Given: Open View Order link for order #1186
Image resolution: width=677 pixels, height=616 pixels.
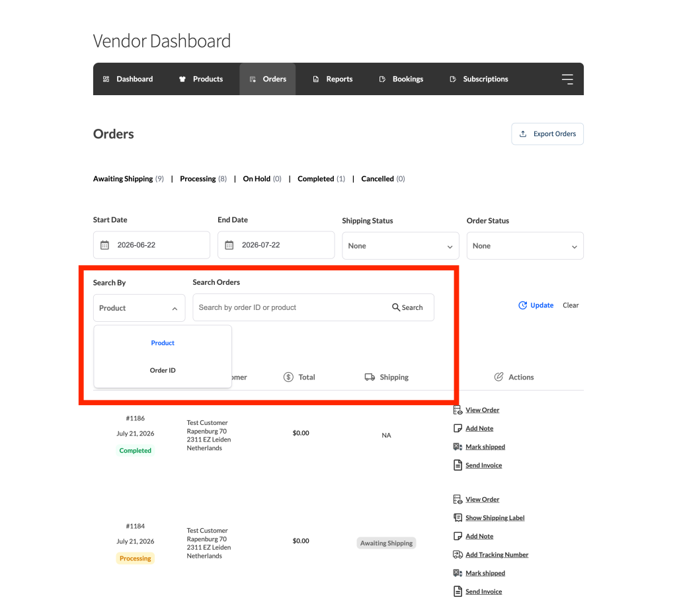Looking at the screenshot, I should pos(482,410).
